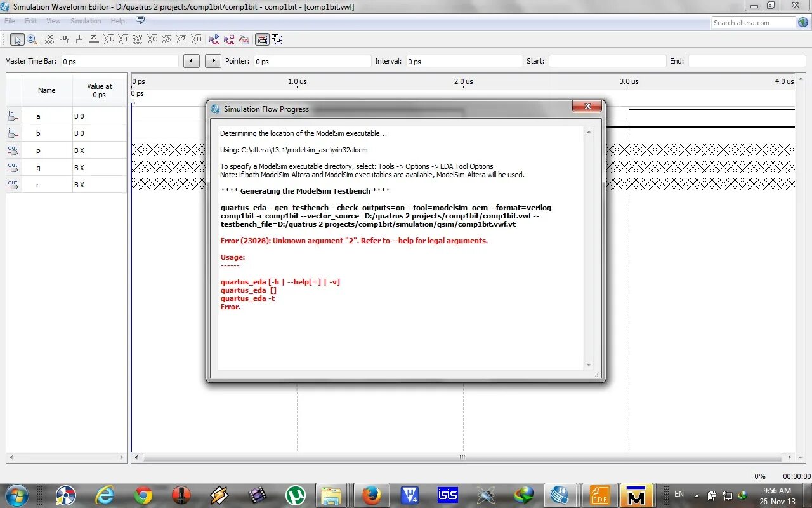
Task: Click the End time field
Action: 747,61
